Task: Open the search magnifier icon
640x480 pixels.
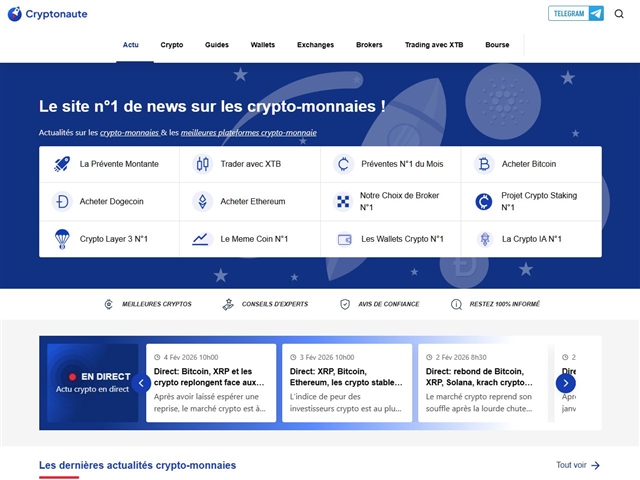Action: click(x=619, y=14)
